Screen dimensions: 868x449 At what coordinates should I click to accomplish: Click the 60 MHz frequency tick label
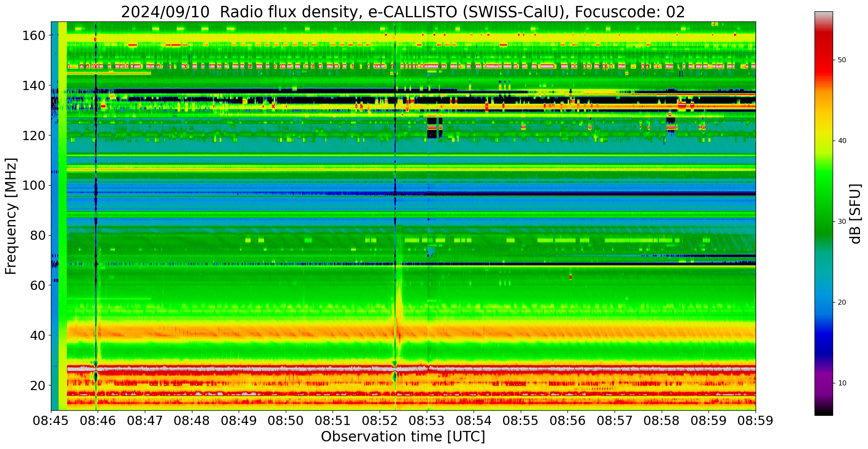(37, 285)
